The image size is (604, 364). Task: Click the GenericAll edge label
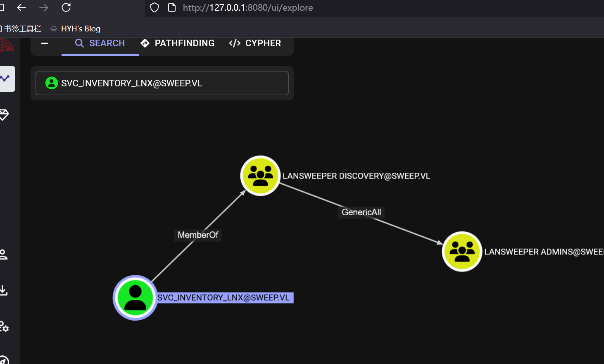pos(361,212)
